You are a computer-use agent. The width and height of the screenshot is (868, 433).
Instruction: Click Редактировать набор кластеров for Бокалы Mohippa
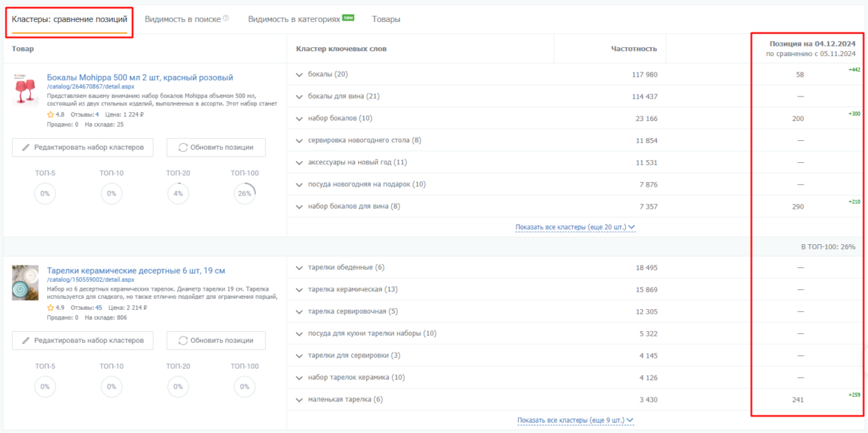point(83,148)
